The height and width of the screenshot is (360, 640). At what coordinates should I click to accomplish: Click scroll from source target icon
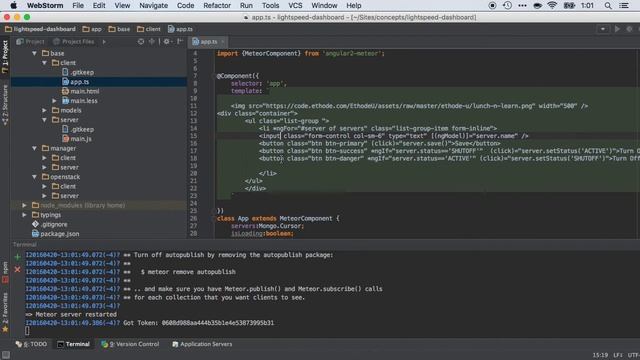click(141, 42)
